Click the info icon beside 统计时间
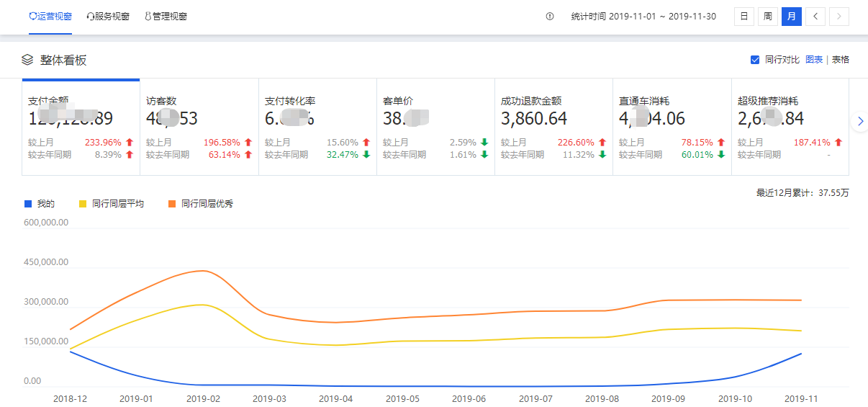Viewport: 868px width, 407px height. (550, 17)
